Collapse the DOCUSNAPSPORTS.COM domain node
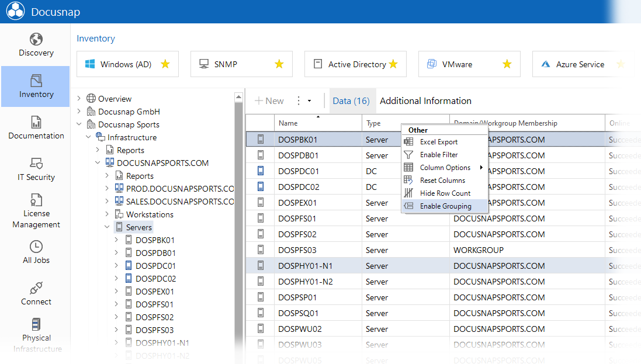The image size is (641, 364). (x=98, y=163)
